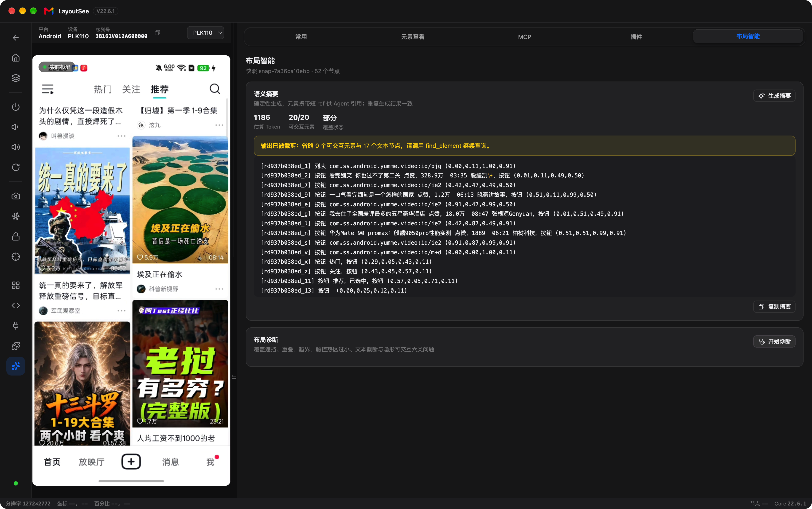812x509 pixels.
Task: Copy the device serial number
Action: click(x=157, y=33)
